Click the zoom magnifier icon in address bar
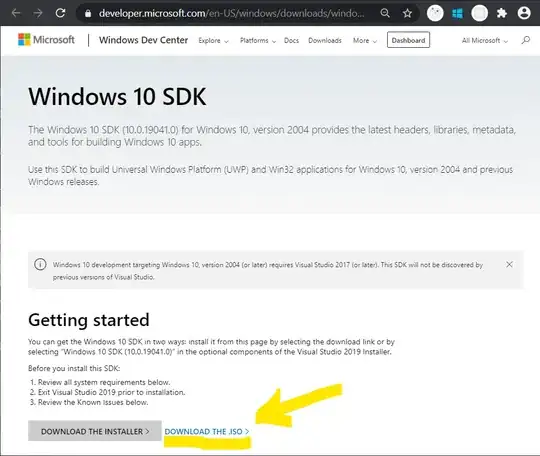540x456 pixels. tap(385, 13)
